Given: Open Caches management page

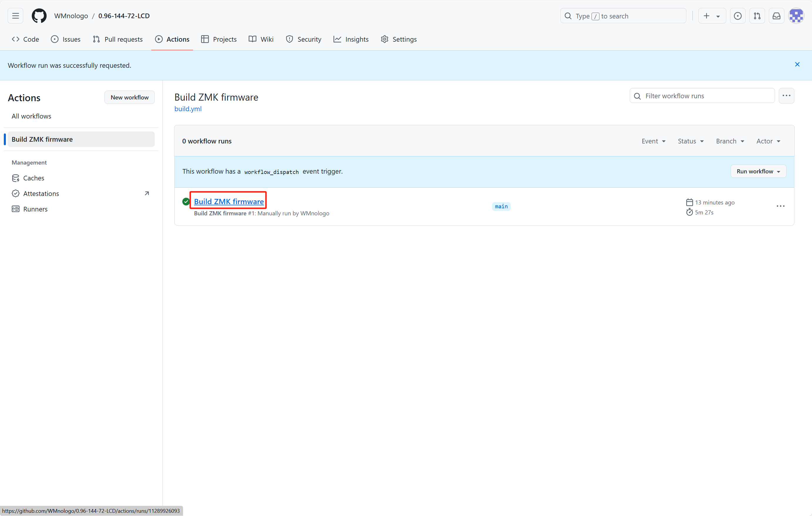Looking at the screenshot, I should [33, 178].
